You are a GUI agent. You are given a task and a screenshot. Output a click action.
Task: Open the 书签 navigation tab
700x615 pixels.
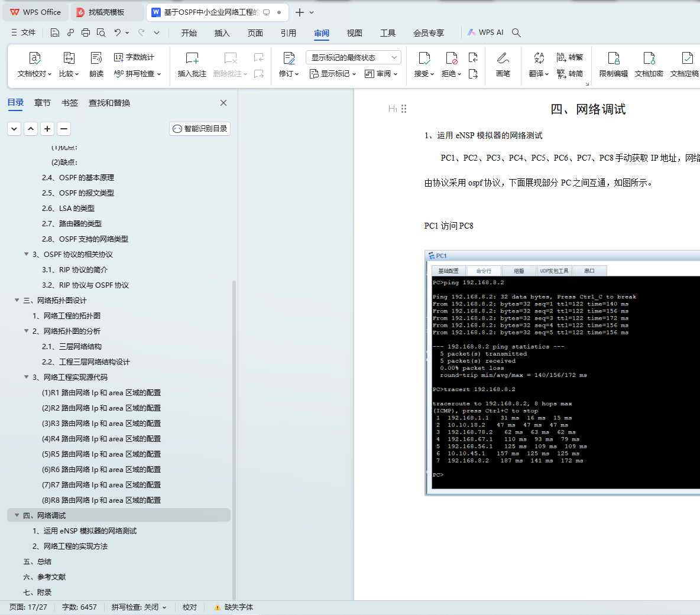tap(70, 103)
